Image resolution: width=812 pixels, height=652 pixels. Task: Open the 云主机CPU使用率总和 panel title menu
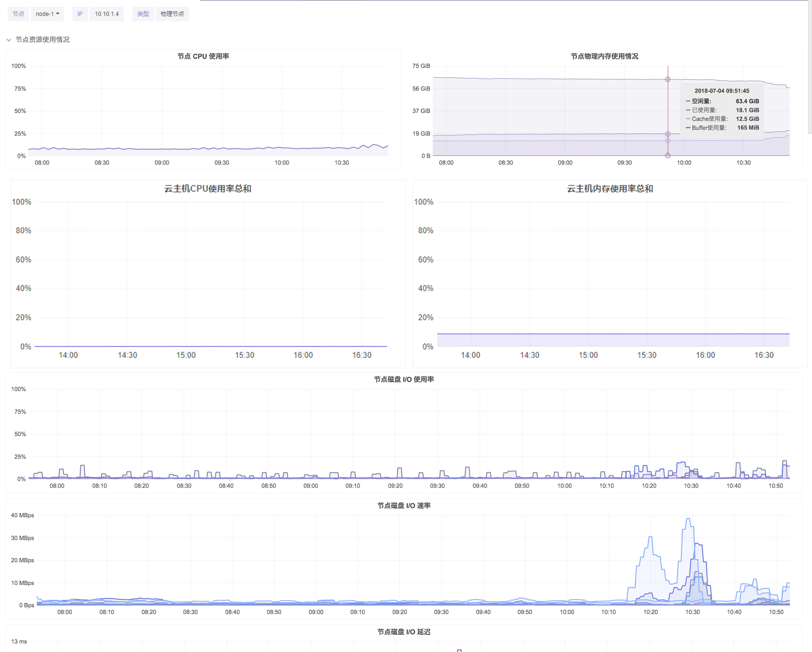click(207, 189)
